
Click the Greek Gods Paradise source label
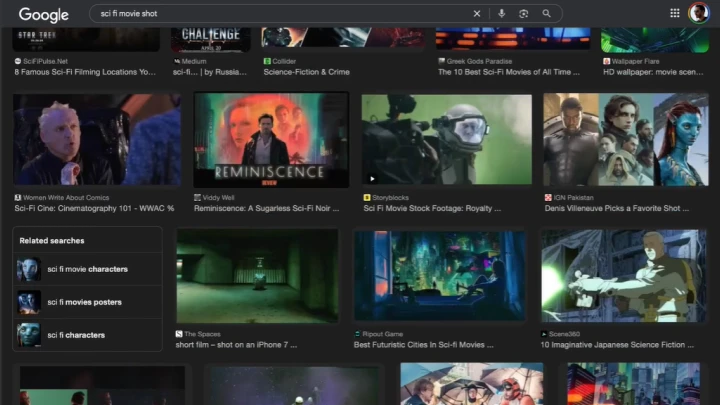(475, 61)
